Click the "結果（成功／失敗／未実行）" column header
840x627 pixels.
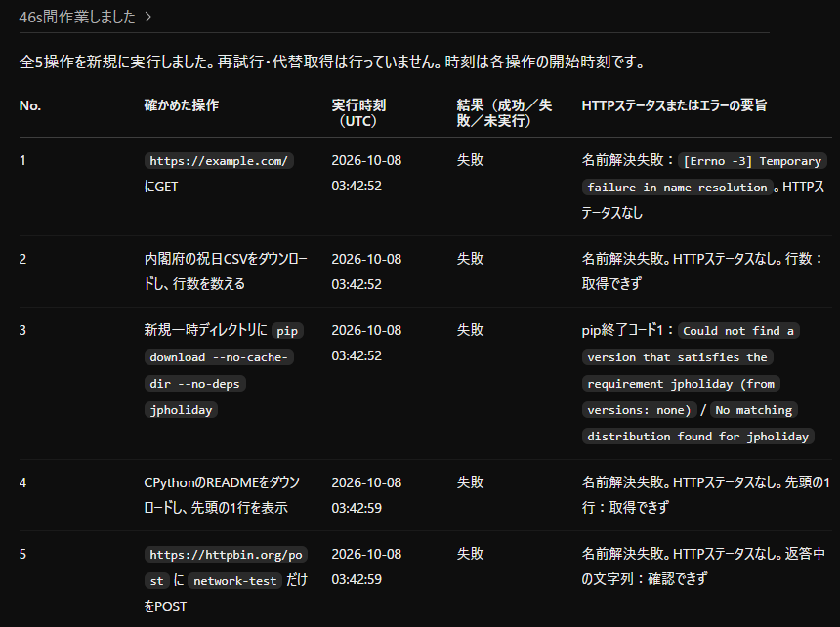tap(504, 113)
